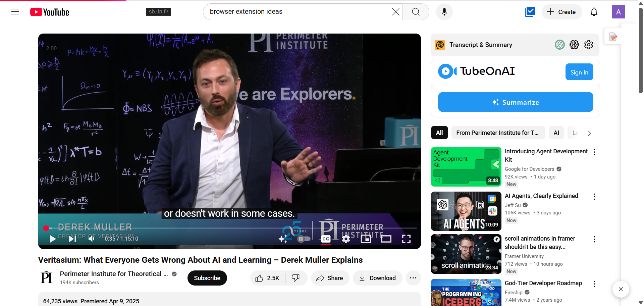This screenshot has width=644, height=306.
Task: Toggle closed captions CC button
Action: (326, 239)
